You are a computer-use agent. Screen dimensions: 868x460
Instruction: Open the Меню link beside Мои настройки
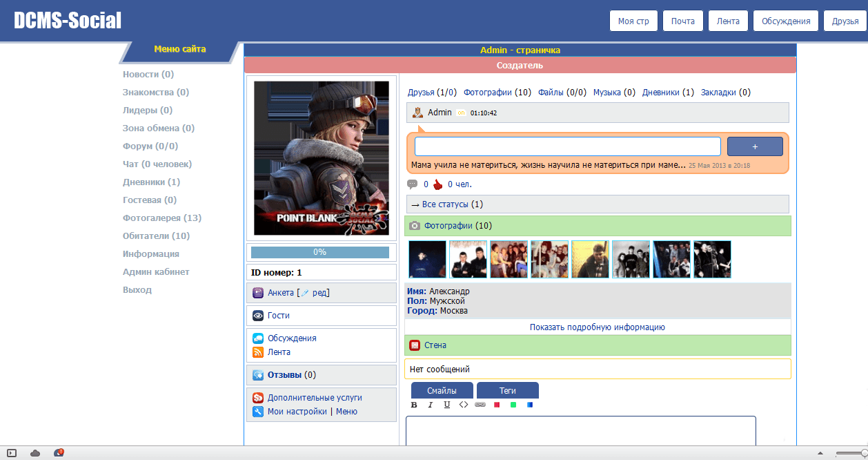(x=346, y=412)
